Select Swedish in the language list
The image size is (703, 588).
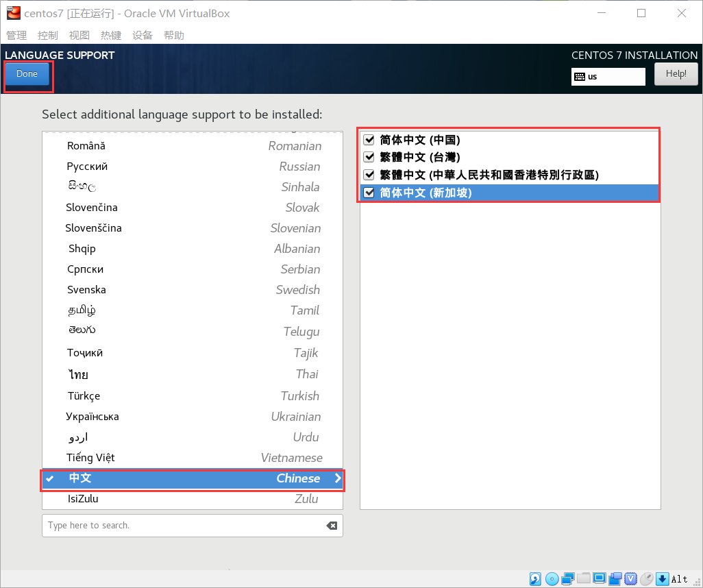[x=193, y=290]
